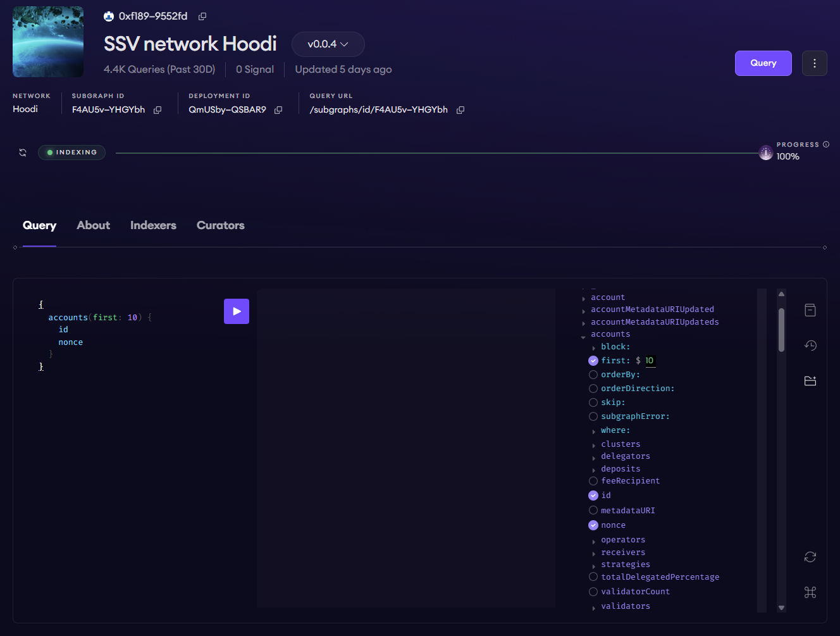The image size is (840, 636).
Task: Switch to the About tab
Action: pos(94,225)
